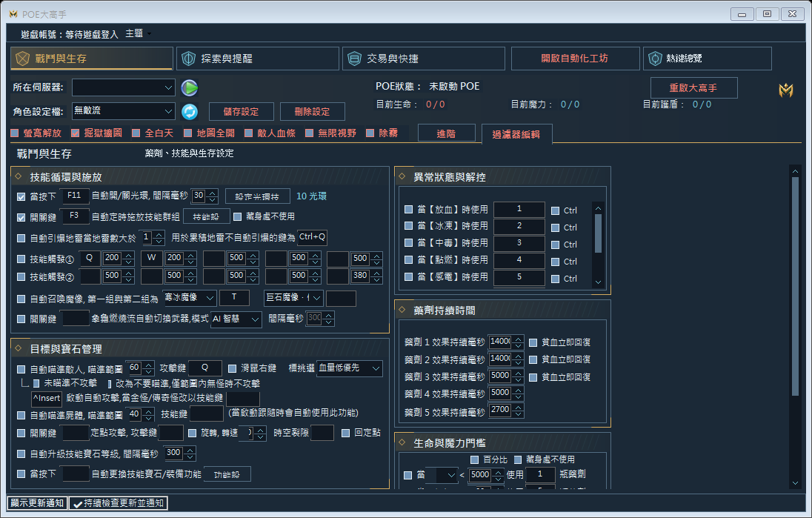The height and width of the screenshot is (518, 812).
Task: Click the 戰鬥與生存 tab icon
Action: coord(22,59)
